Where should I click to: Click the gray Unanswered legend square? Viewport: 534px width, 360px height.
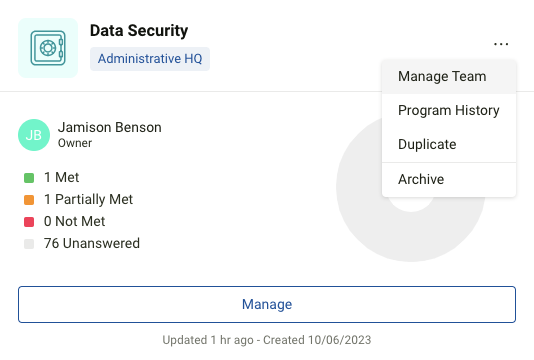click(x=29, y=244)
